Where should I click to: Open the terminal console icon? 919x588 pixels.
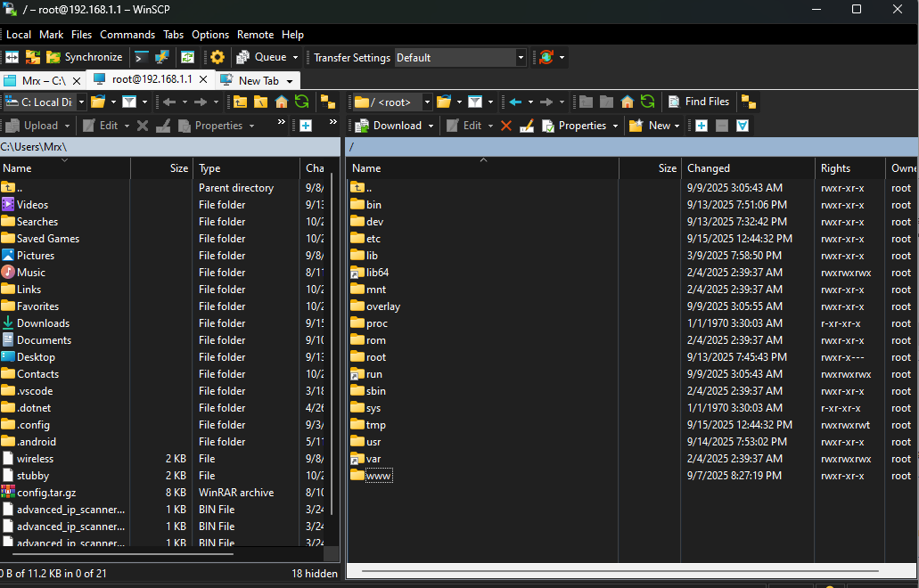141,57
